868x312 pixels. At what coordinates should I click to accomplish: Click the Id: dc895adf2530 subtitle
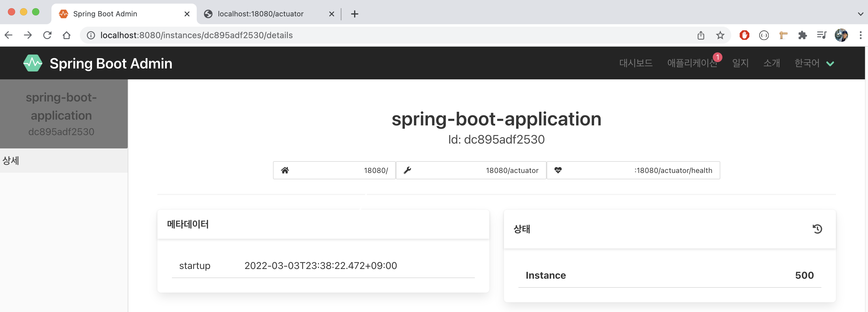pos(496,139)
